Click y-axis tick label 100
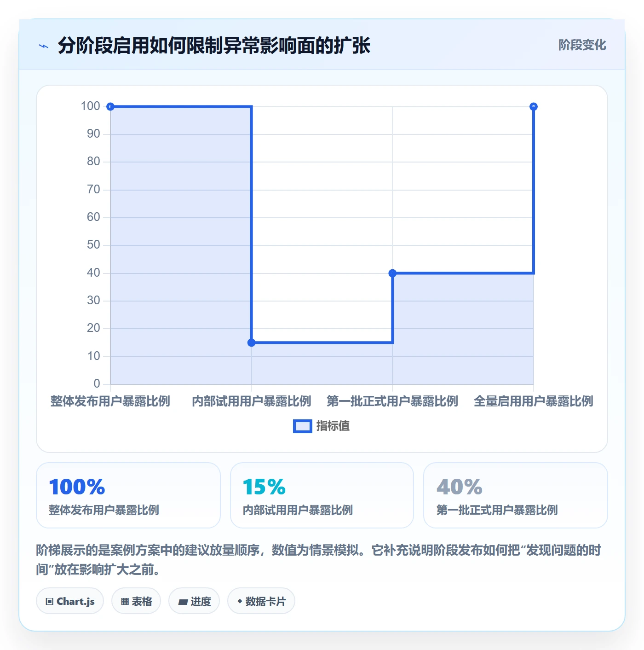The image size is (644, 650). [91, 106]
